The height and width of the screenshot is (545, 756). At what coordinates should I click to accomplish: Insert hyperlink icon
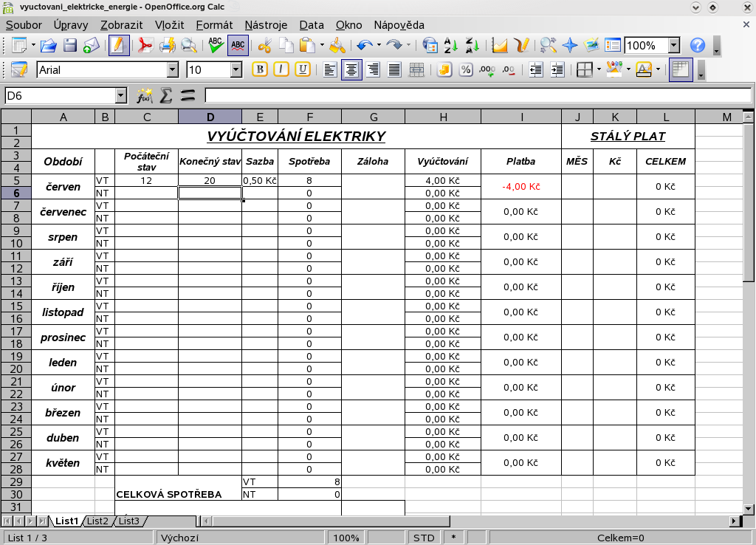pos(430,45)
